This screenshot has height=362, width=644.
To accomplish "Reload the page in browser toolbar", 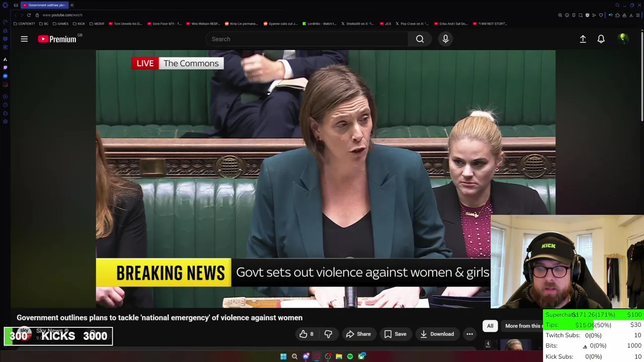I will [29, 15].
